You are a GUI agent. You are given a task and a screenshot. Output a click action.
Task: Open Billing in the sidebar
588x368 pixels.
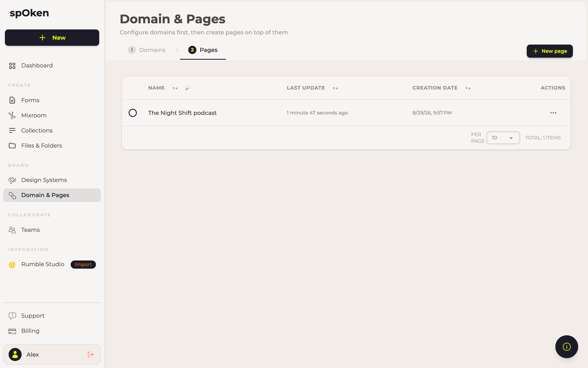click(52, 331)
